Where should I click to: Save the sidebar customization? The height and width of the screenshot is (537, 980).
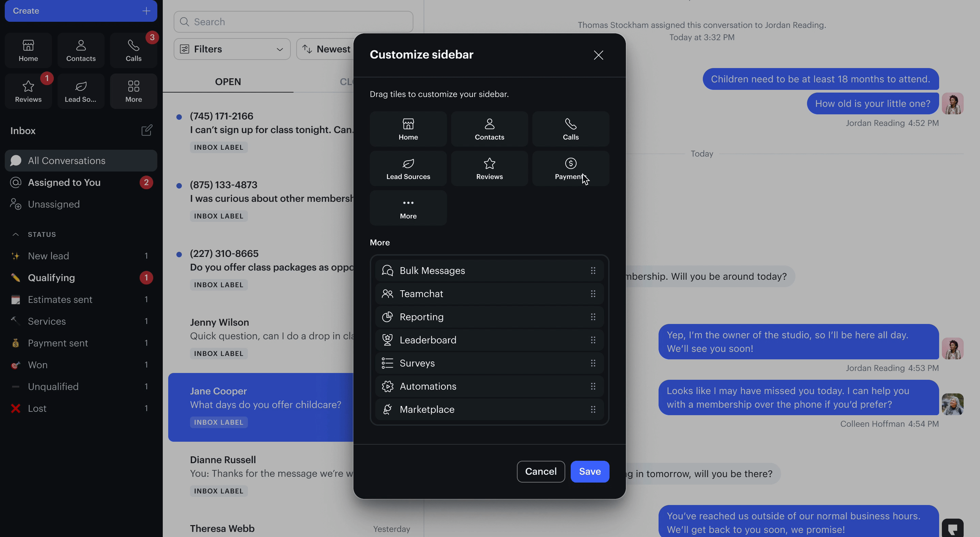pyautogui.click(x=589, y=471)
